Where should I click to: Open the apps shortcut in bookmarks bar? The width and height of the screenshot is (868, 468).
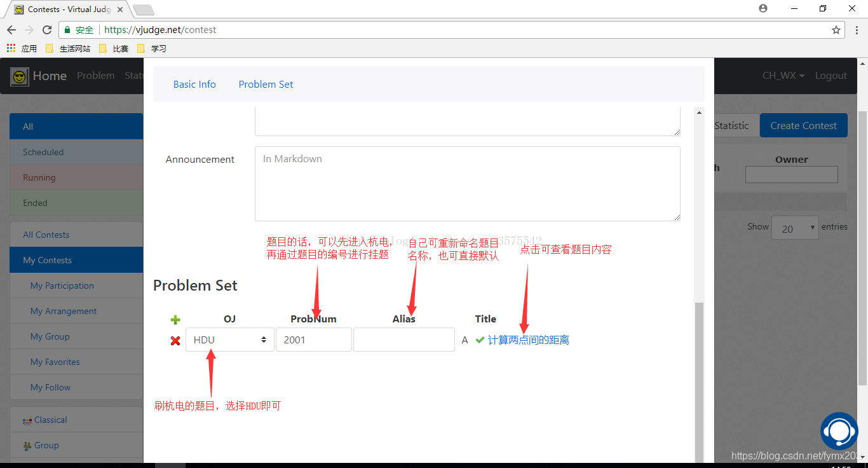coord(22,48)
